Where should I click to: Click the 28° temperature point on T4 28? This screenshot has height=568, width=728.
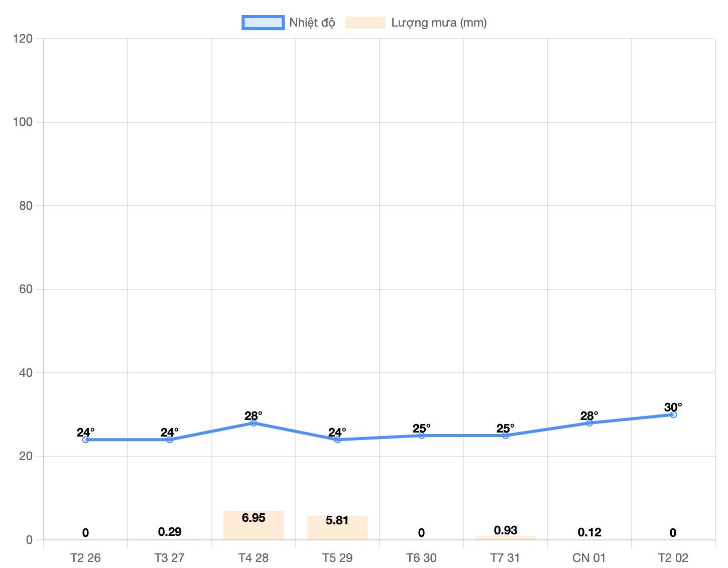coord(254,423)
